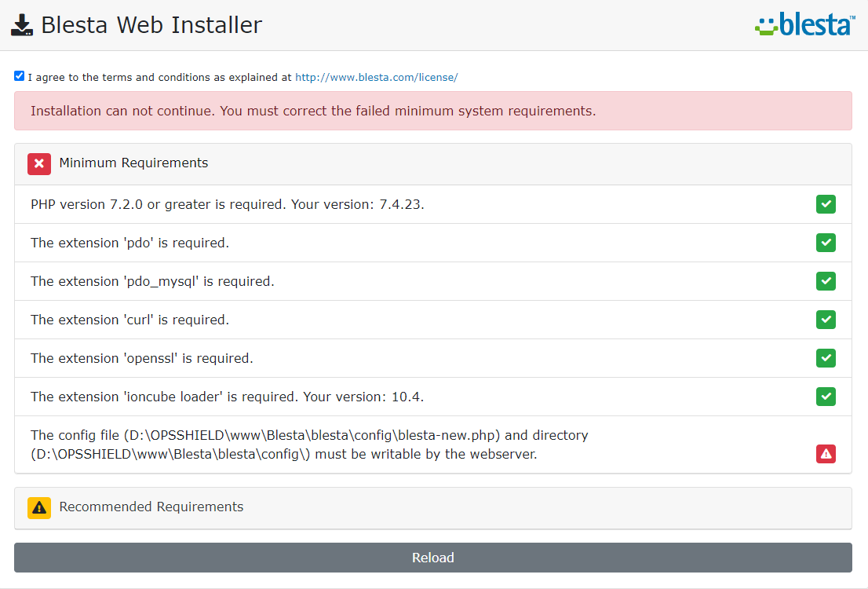The height and width of the screenshot is (589, 868).
Task: Select the 'ioncube loader' requirement text
Action: point(227,397)
